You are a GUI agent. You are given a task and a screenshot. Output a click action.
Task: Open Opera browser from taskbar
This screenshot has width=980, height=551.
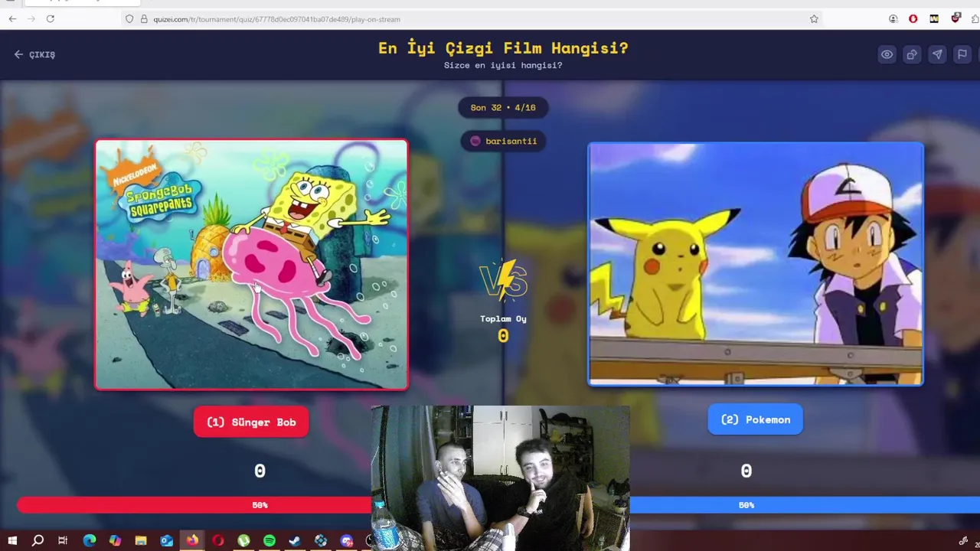218,541
